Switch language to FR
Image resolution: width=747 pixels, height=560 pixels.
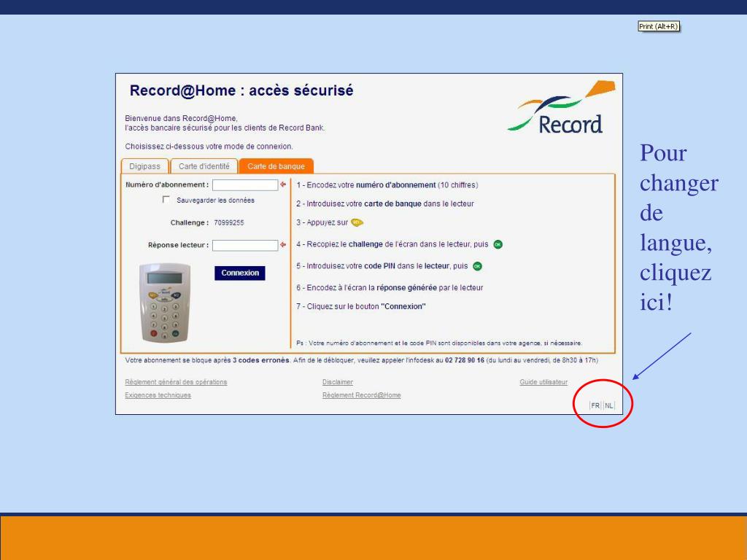click(595, 405)
